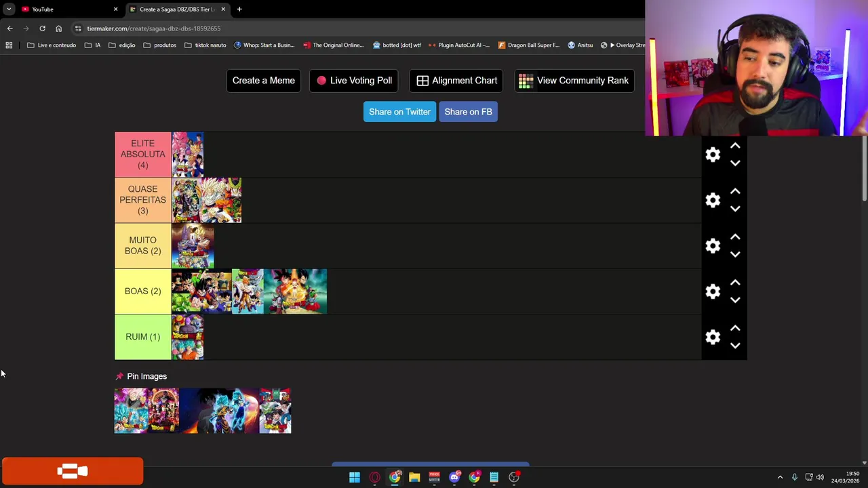This screenshot has height=488, width=868.
Task: Open produtos bookmark folder
Action: click(x=159, y=45)
